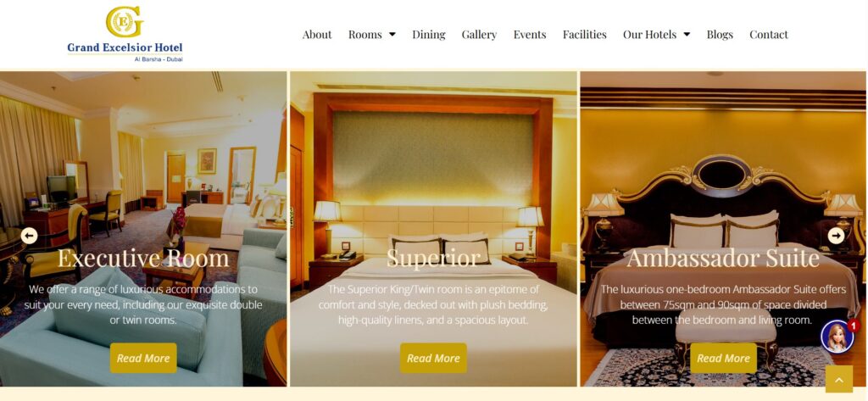This screenshot has width=868, height=401.
Task: Open the chat assistant avatar
Action: [837, 337]
